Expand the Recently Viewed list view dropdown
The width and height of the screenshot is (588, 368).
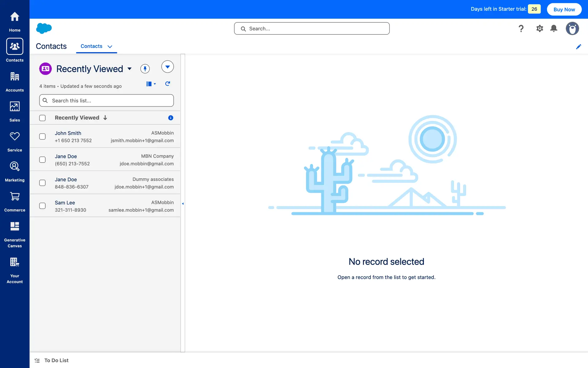click(x=130, y=69)
